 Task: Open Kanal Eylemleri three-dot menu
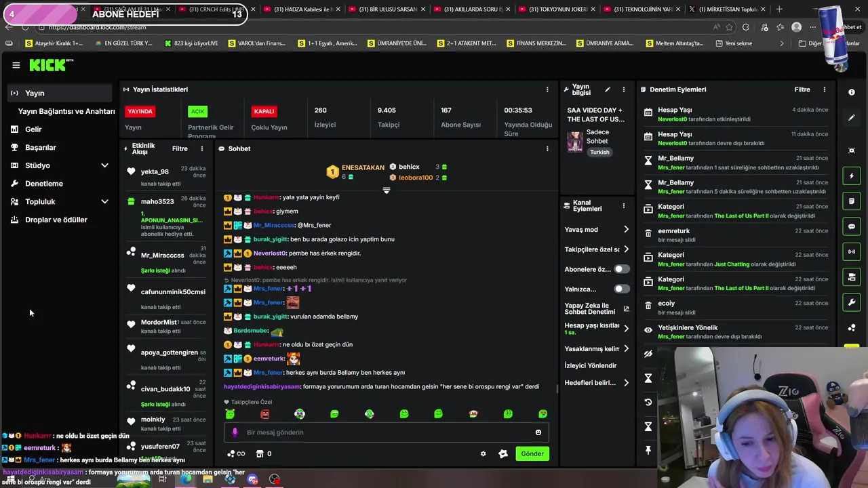(623, 205)
